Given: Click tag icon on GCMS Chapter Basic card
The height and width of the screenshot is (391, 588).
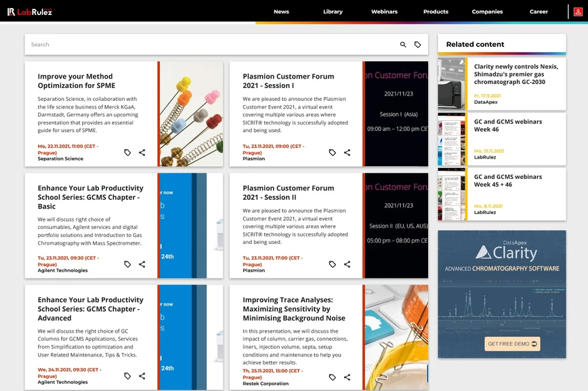Looking at the screenshot, I should [127, 264].
